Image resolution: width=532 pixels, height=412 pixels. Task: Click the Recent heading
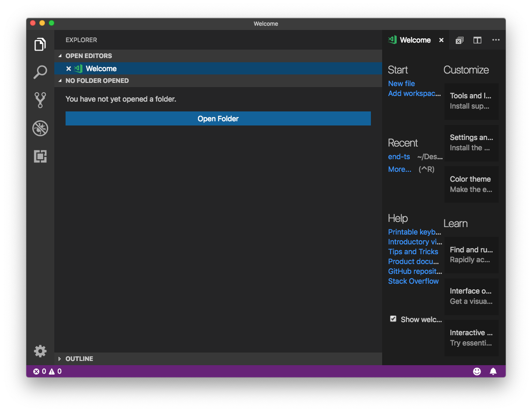(403, 143)
